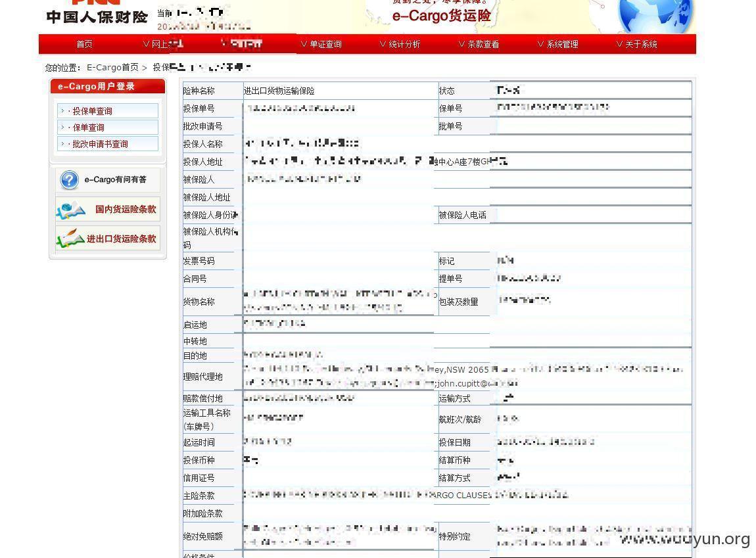
Task: Click the 信用证号 label
Action: 199,478
